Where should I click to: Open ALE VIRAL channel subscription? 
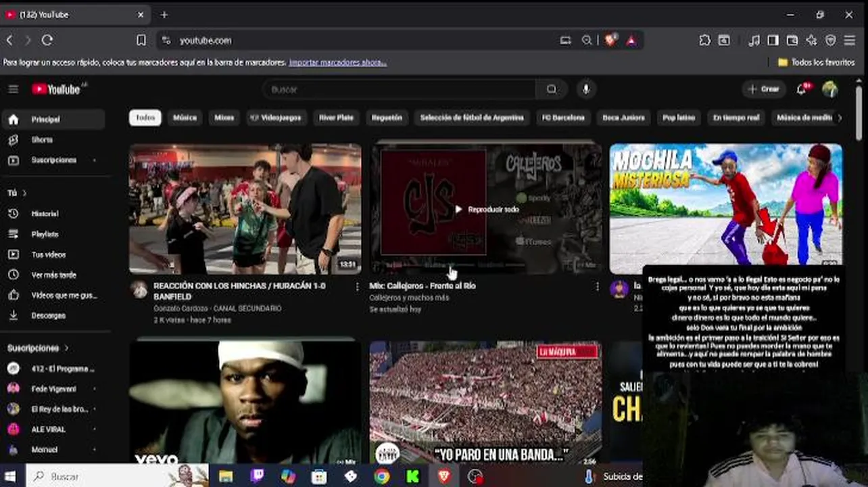click(x=53, y=430)
